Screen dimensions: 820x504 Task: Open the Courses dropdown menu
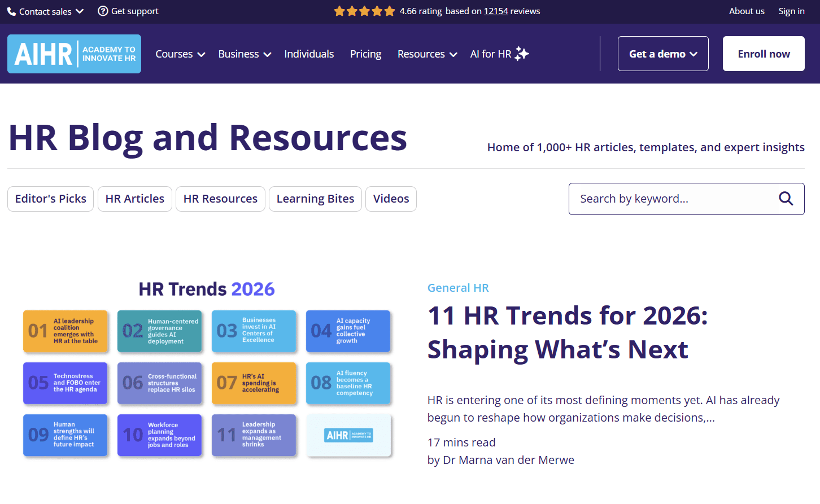point(180,54)
